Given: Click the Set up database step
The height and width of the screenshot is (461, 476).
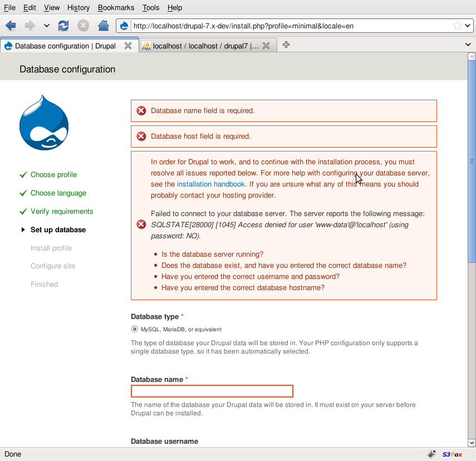Looking at the screenshot, I should click(x=58, y=229).
